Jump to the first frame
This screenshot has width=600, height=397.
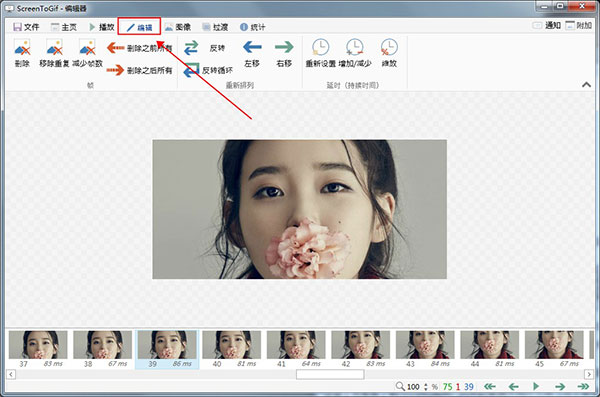coord(489,387)
